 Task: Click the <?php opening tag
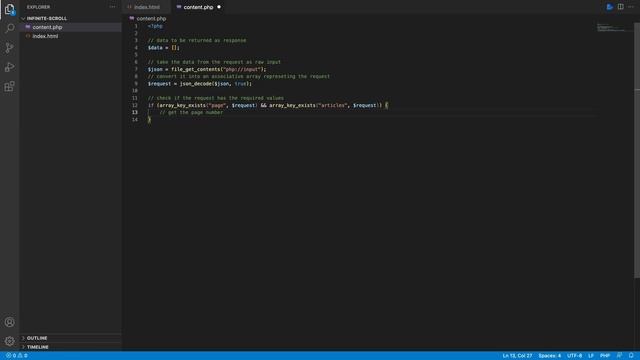(155, 26)
